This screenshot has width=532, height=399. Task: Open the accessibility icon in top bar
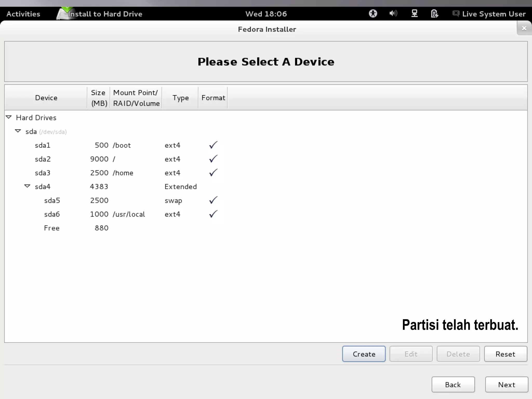point(373,14)
